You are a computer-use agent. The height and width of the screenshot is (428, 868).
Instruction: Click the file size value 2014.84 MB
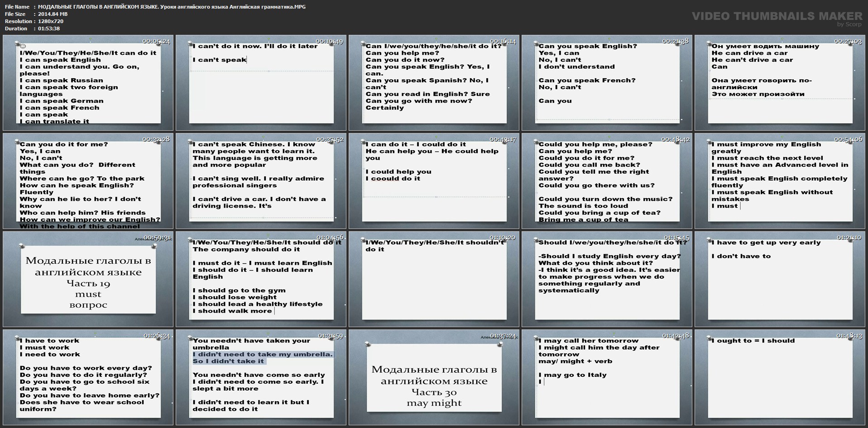pos(53,14)
